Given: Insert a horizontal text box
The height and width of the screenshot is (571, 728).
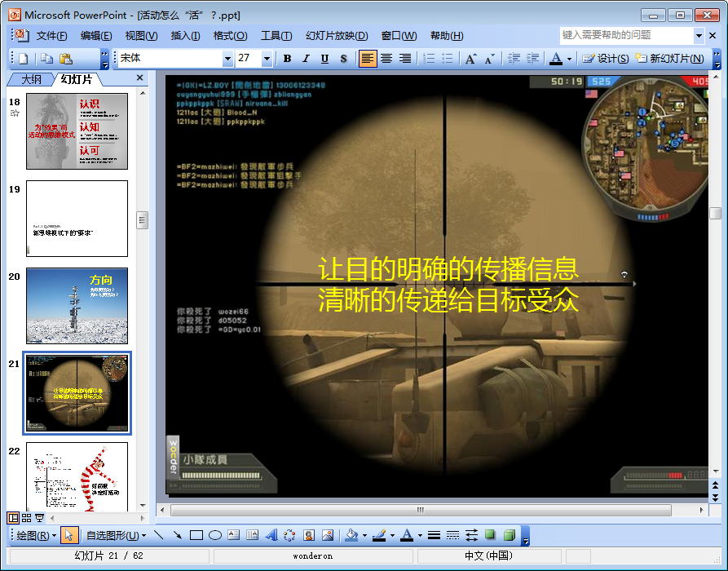Looking at the screenshot, I should 233,535.
